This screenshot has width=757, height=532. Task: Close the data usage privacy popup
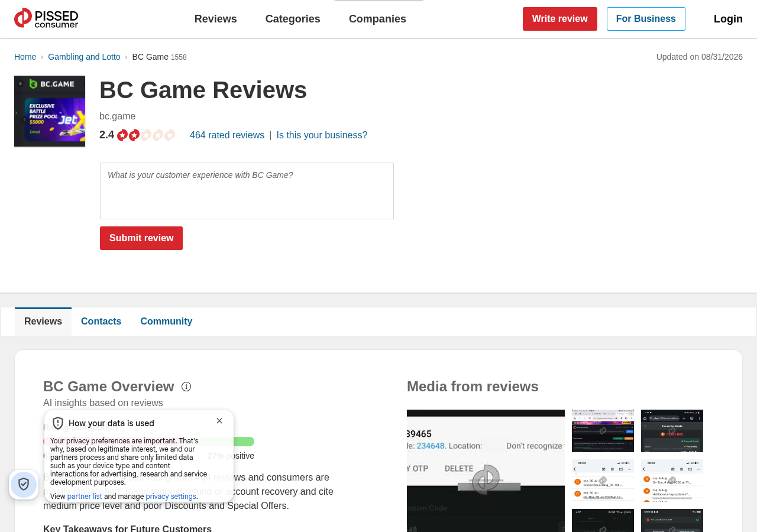(219, 421)
